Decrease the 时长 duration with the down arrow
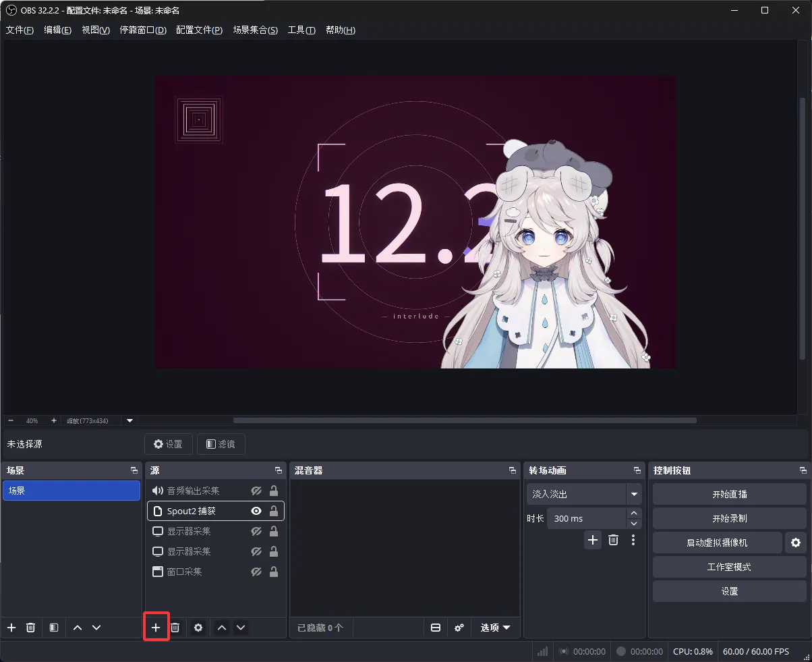The width and height of the screenshot is (812, 662). (634, 524)
